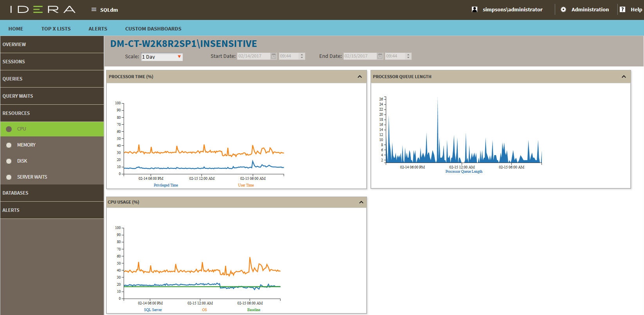Open the SQLdm hamburger menu icon

pos(94,9)
